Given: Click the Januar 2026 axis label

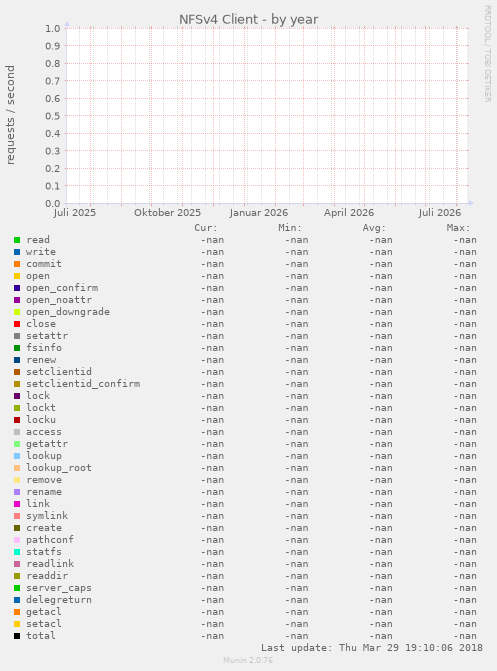Looking at the screenshot, I should (x=259, y=213).
